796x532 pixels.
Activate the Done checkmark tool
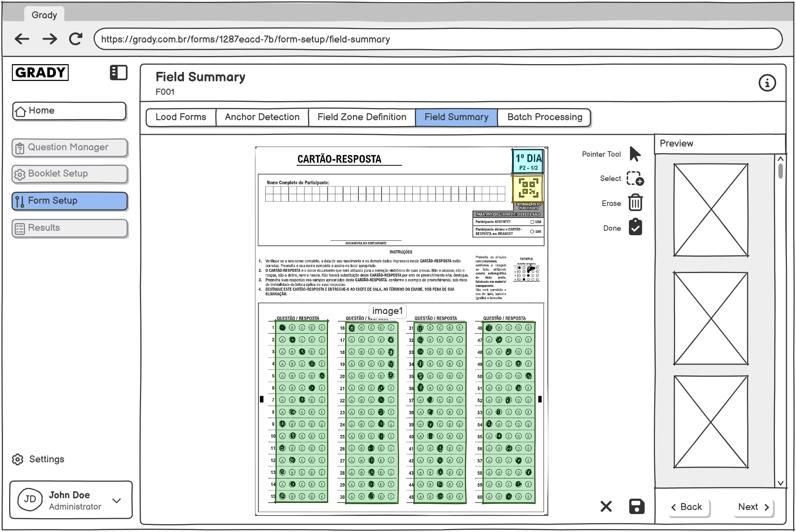[635, 227]
